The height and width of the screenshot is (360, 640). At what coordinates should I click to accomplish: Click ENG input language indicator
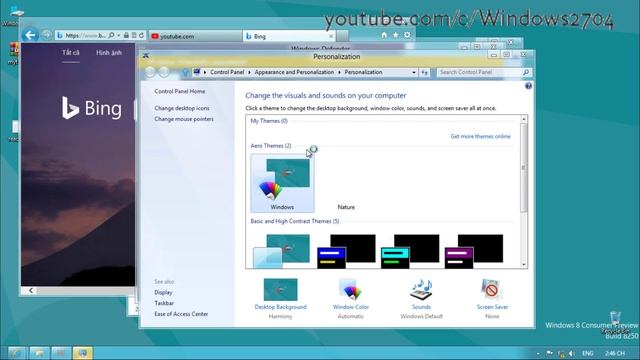pyautogui.click(x=588, y=353)
